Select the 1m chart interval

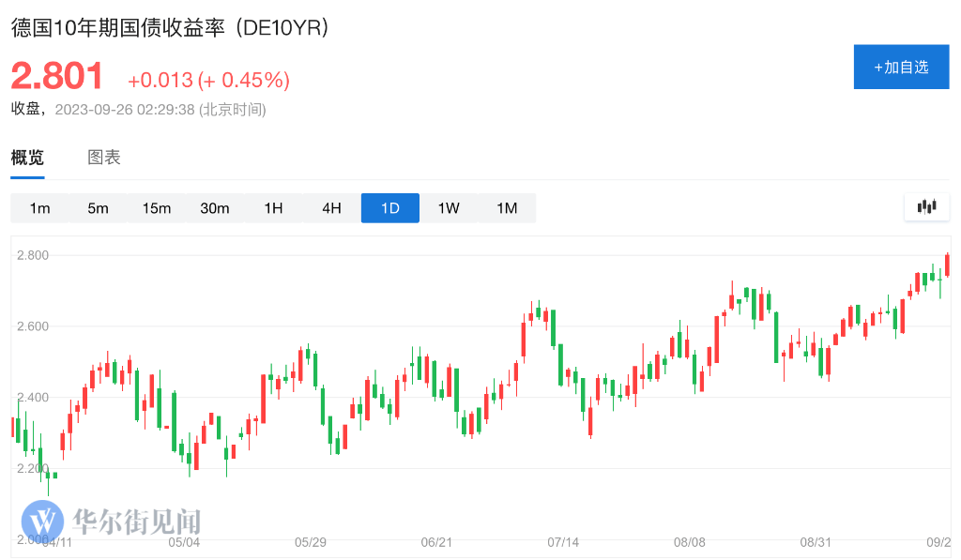(x=39, y=208)
